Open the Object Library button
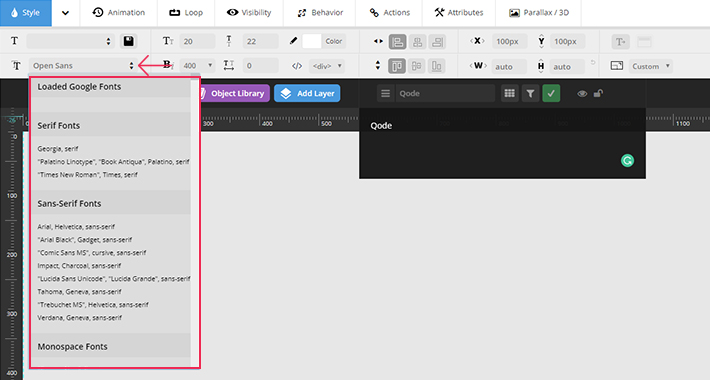The width and height of the screenshot is (710, 380). 234,93
